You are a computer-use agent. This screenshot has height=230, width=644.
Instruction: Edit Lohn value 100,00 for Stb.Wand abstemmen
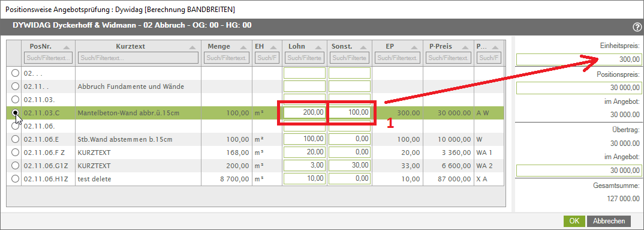click(305, 139)
